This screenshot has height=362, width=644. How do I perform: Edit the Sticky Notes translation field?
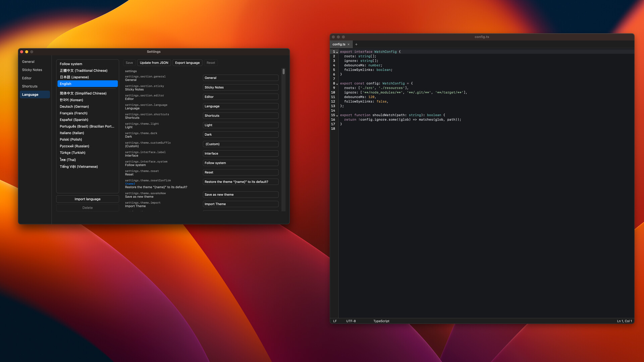click(x=240, y=87)
